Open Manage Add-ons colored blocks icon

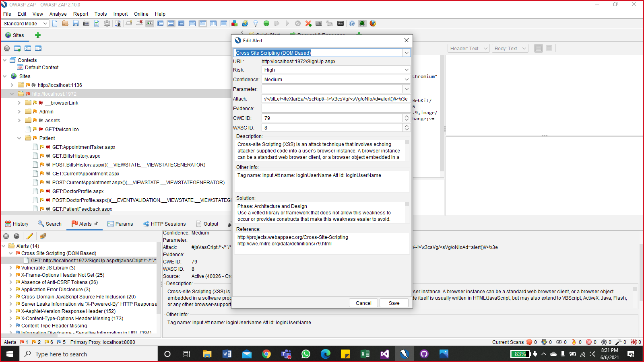(x=234, y=23)
